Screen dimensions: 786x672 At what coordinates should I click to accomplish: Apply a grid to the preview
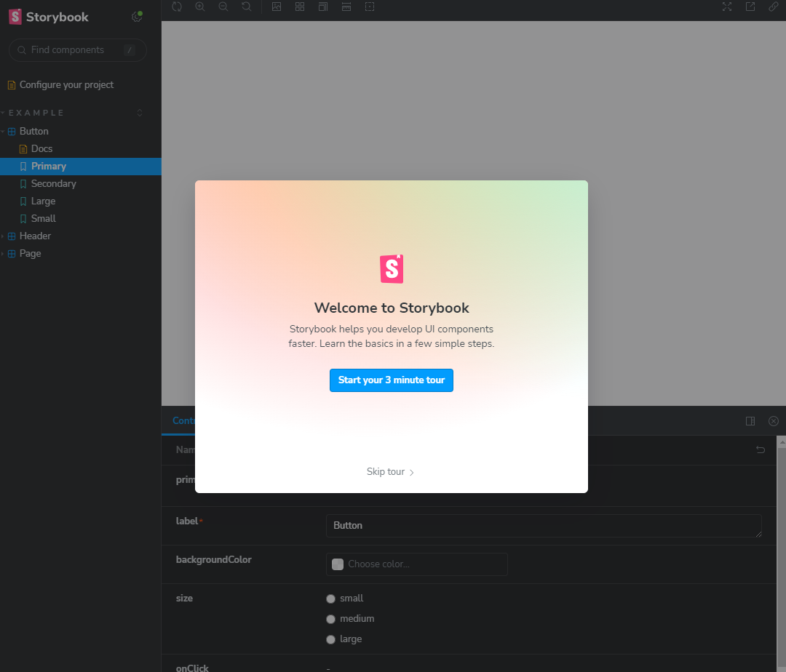(x=300, y=7)
